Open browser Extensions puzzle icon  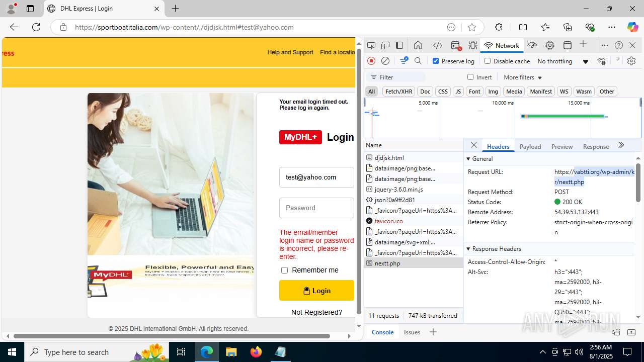pyautogui.click(x=499, y=27)
